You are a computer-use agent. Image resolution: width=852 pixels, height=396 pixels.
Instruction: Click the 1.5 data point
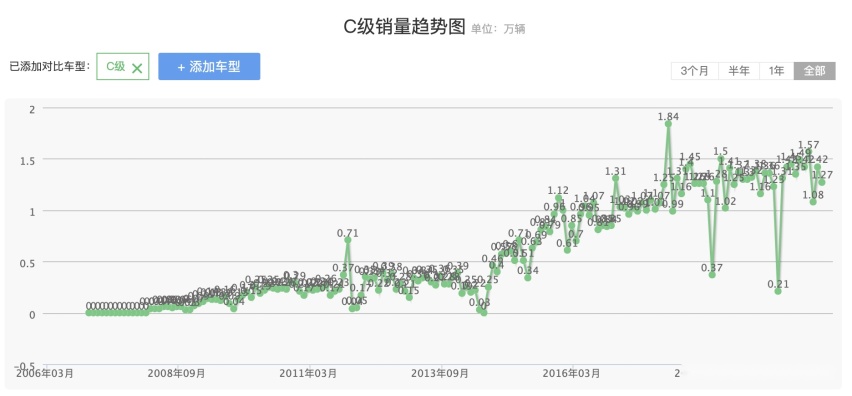(721, 159)
